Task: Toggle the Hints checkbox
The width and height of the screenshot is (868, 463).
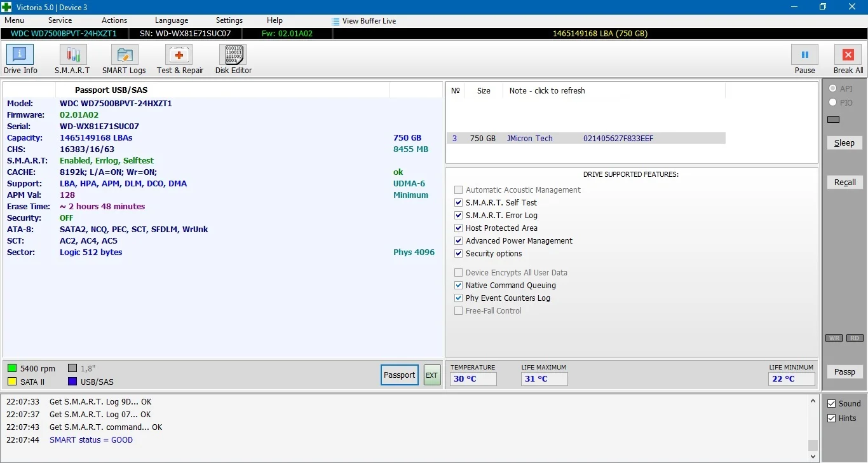Action: (832, 418)
